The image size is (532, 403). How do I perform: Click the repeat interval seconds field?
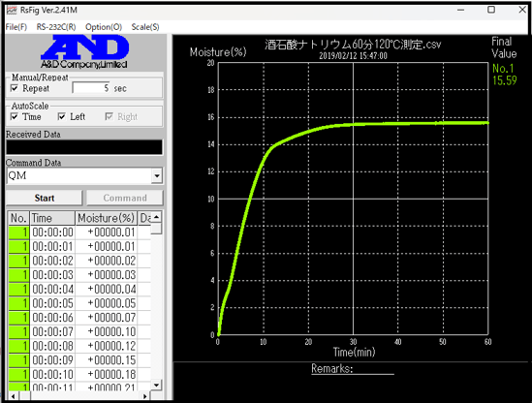point(91,88)
